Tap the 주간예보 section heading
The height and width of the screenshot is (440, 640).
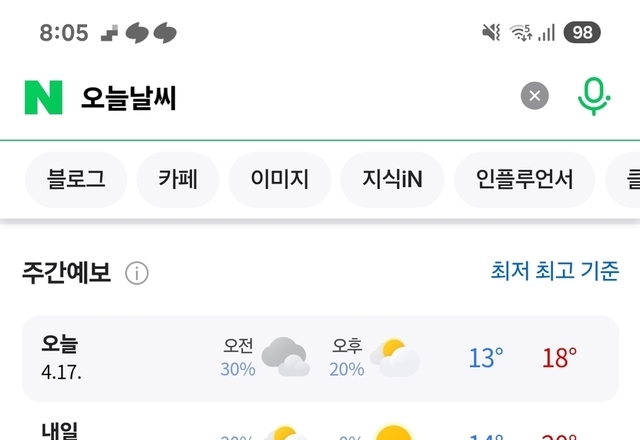[66, 273]
